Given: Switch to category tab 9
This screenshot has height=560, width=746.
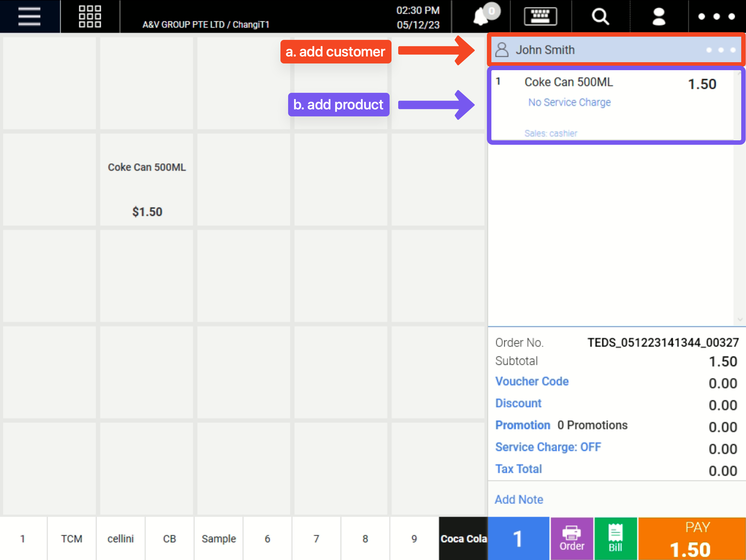Looking at the screenshot, I should coord(414,538).
